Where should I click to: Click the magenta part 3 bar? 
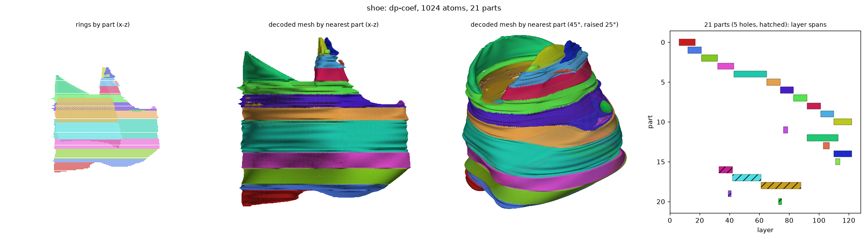pyautogui.click(x=726, y=66)
